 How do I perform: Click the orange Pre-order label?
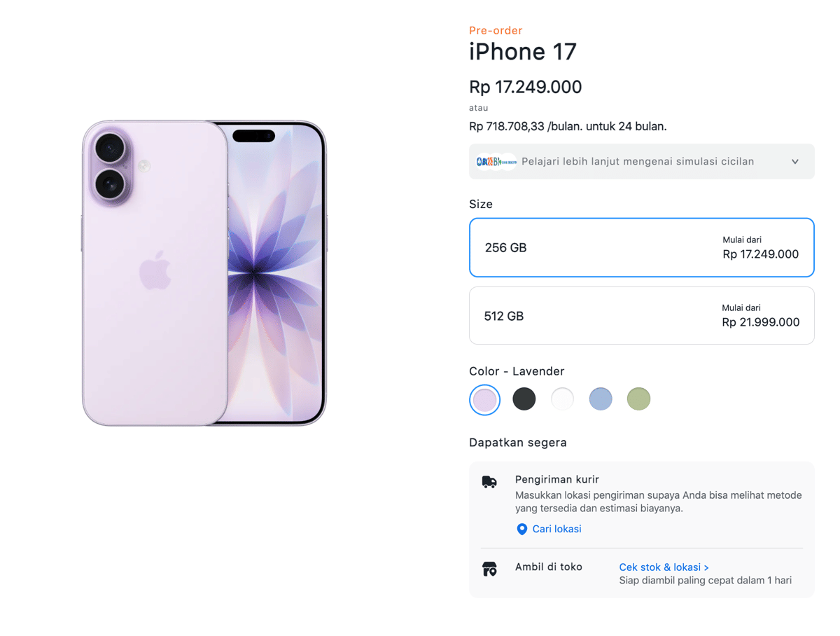496,31
